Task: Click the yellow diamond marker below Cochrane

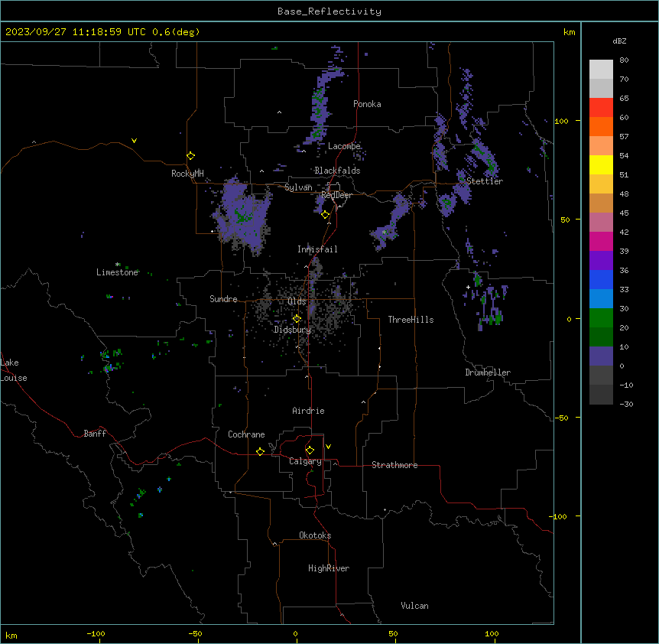Action: pos(260,451)
